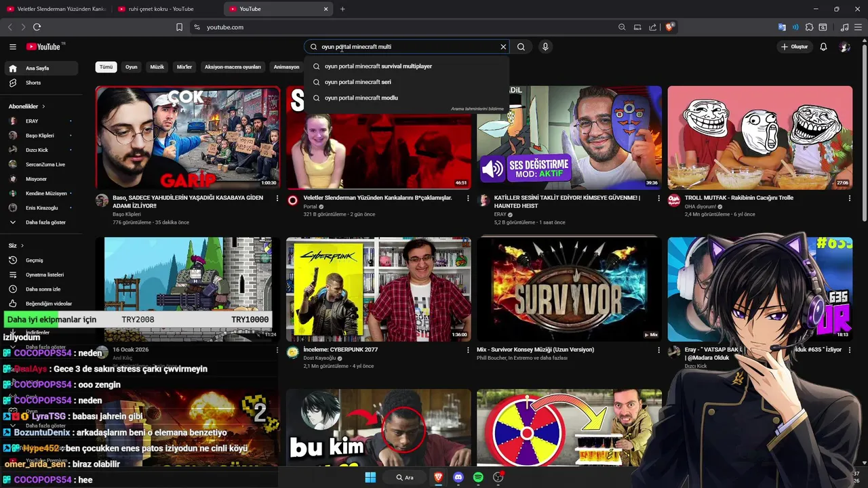The image size is (868, 488).
Task: Open Survivor Konsey Müziği mix thumbnail
Action: tap(569, 289)
